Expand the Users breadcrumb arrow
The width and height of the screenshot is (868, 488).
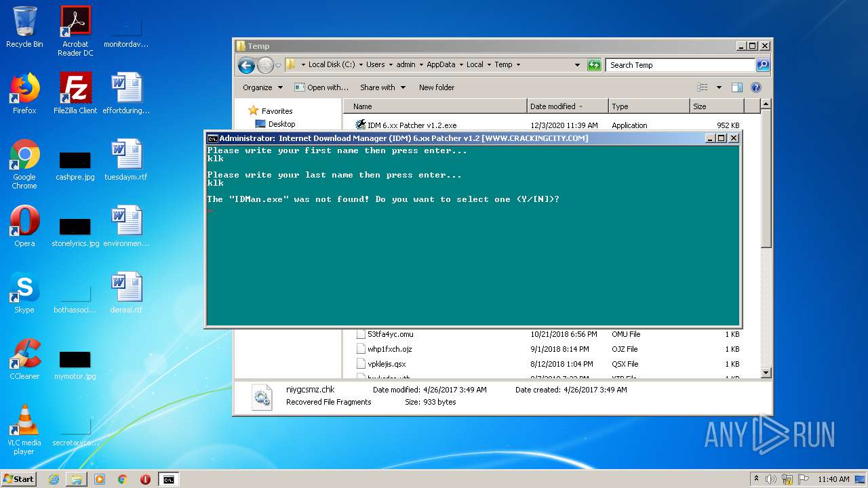click(x=391, y=65)
